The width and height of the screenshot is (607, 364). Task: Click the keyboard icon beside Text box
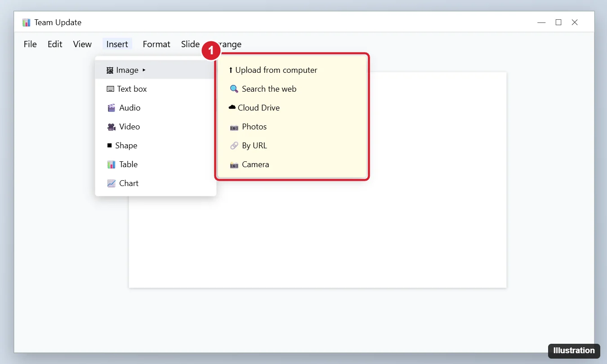tap(110, 89)
